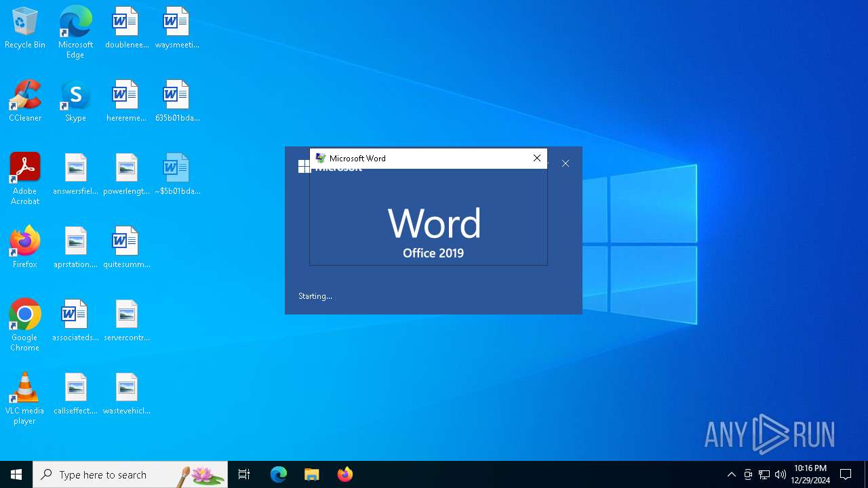Select the ~$5b01bda temporary Word file
The width and height of the screenshot is (868, 488).
177,174
